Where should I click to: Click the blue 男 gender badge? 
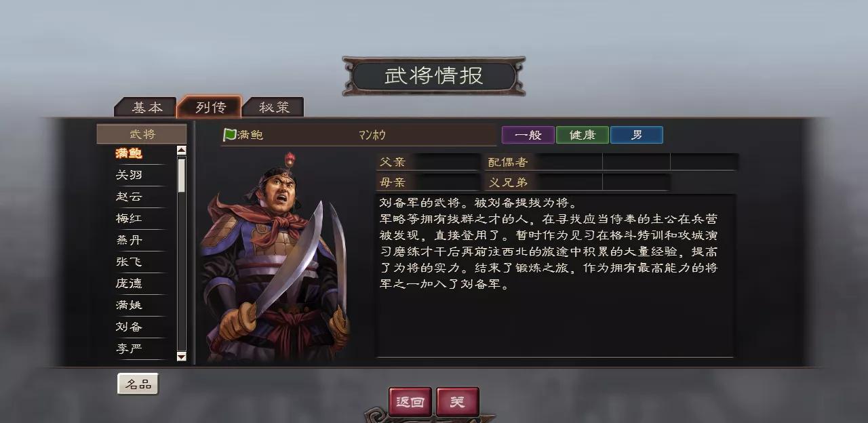click(x=637, y=135)
